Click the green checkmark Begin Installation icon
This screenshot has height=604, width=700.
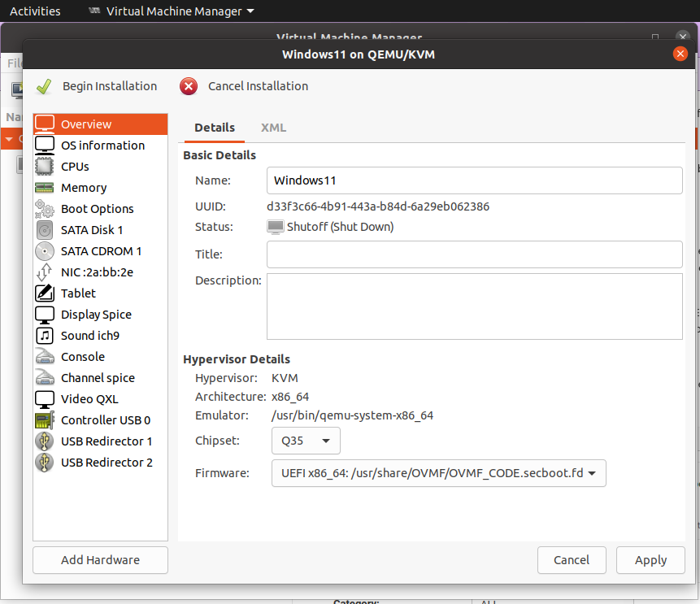click(44, 86)
